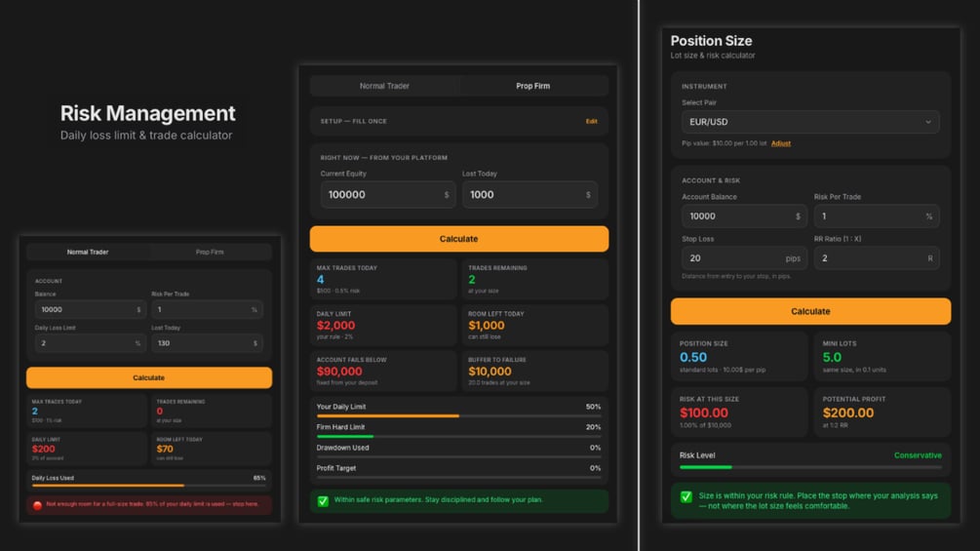Select Normal Trader tab in middle panel
Image resolution: width=980 pixels, height=551 pixels.
pyautogui.click(x=384, y=86)
